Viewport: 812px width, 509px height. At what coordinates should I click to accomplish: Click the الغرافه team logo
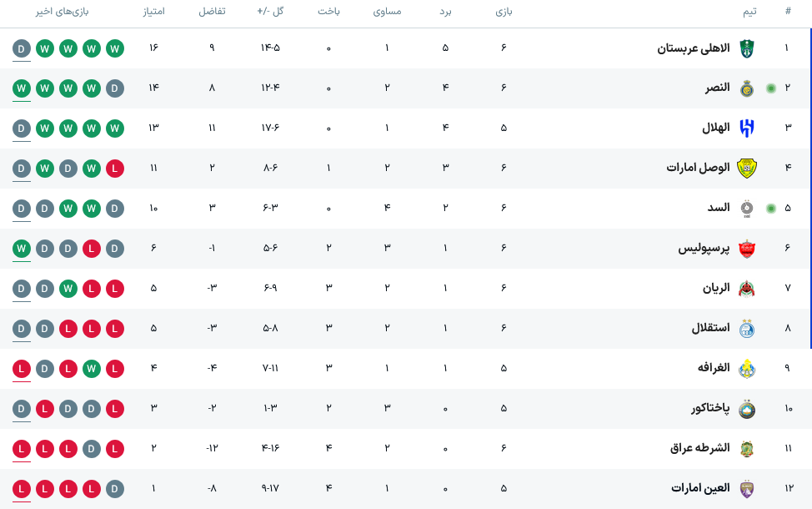[747, 369]
